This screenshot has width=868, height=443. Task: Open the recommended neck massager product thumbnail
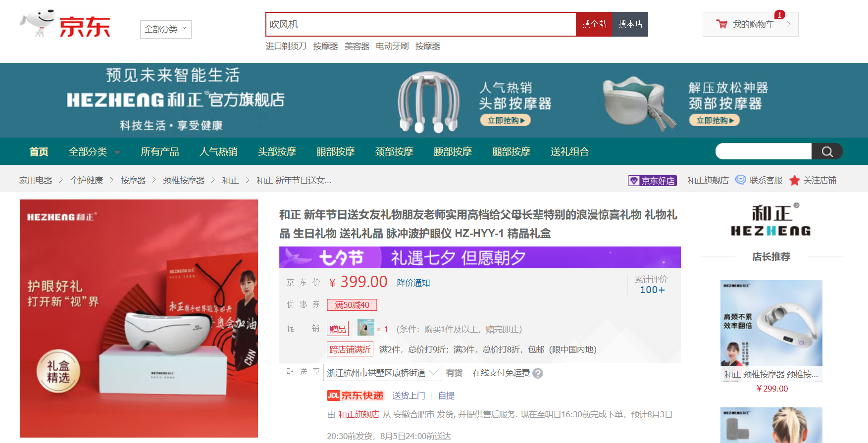click(771, 323)
